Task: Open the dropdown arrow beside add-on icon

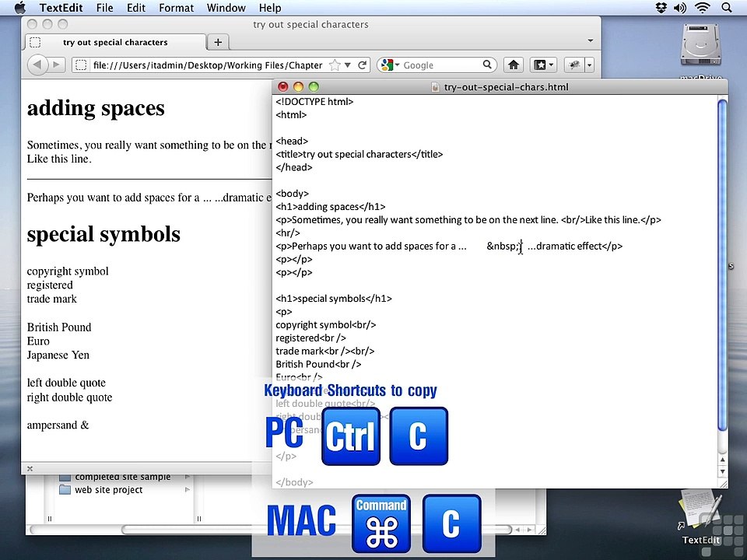Action: pos(590,65)
